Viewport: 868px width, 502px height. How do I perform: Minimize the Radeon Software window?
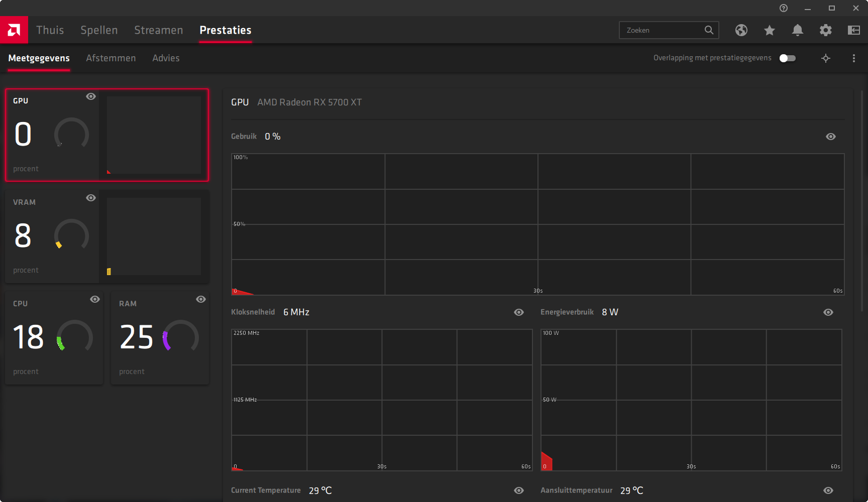[x=808, y=8]
